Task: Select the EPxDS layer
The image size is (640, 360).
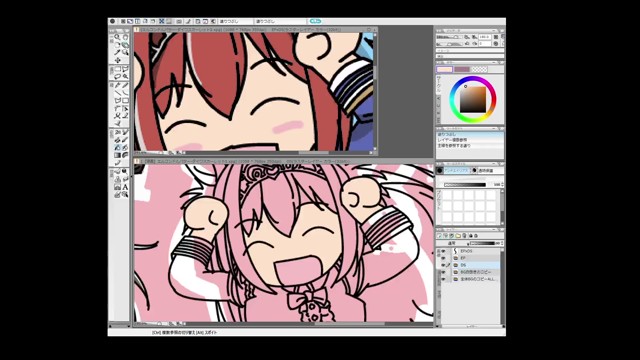Action: coord(476,251)
